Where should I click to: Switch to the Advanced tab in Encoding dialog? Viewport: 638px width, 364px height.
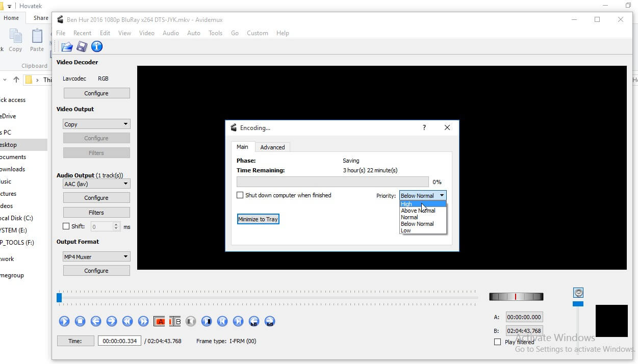point(272,147)
